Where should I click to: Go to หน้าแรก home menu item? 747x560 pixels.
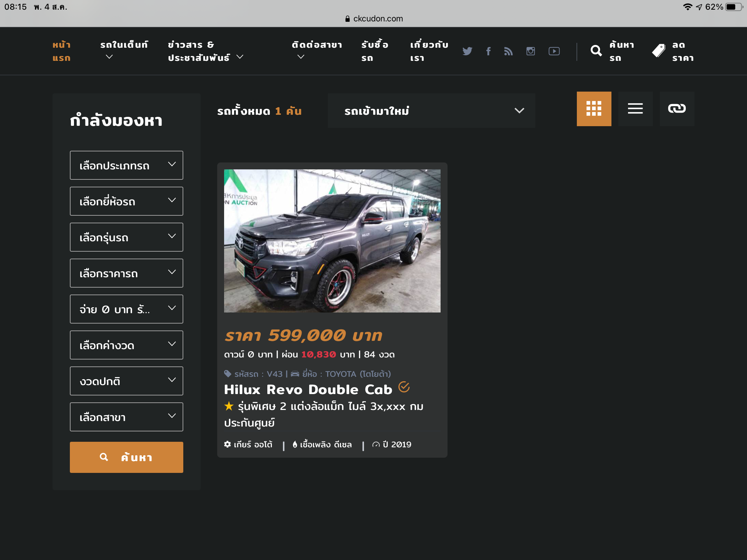coord(62,51)
